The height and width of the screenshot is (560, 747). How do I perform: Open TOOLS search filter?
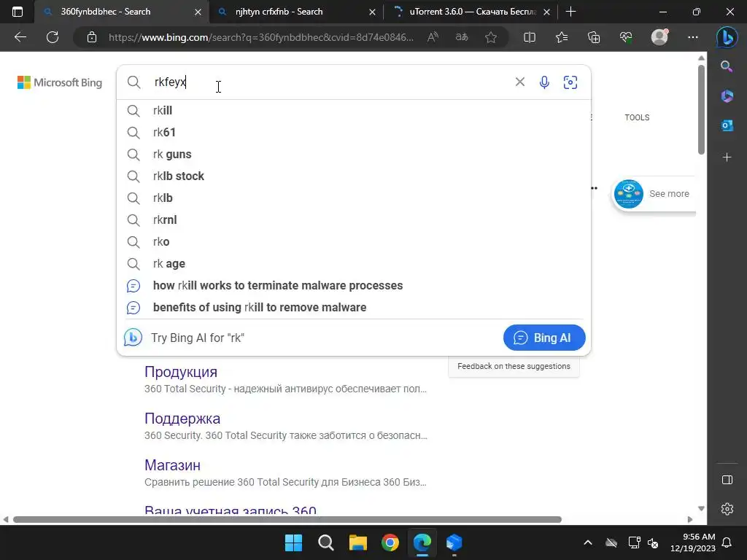pos(637,117)
